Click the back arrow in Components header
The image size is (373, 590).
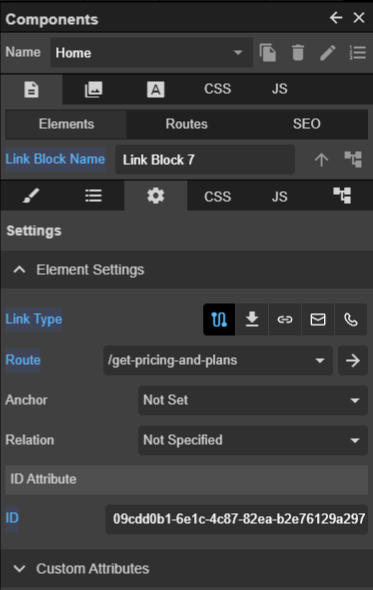336,18
